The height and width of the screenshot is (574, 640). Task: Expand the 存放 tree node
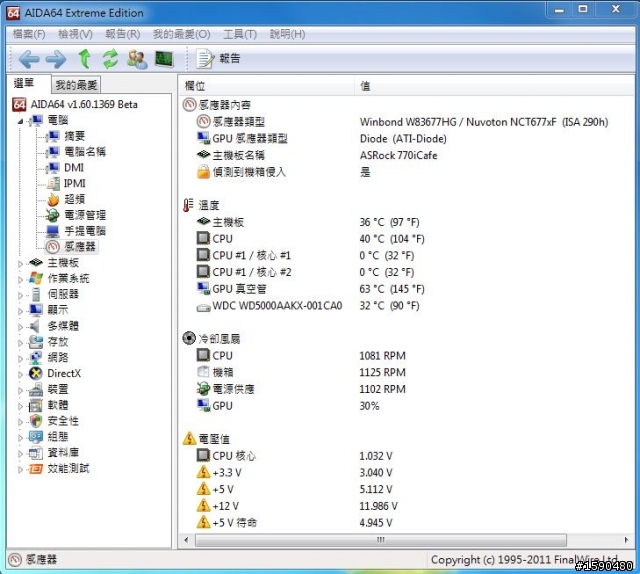click(20, 343)
